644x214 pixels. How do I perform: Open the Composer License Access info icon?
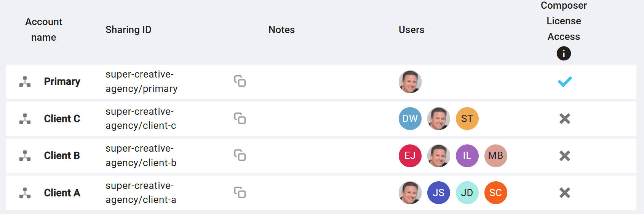(564, 53)
